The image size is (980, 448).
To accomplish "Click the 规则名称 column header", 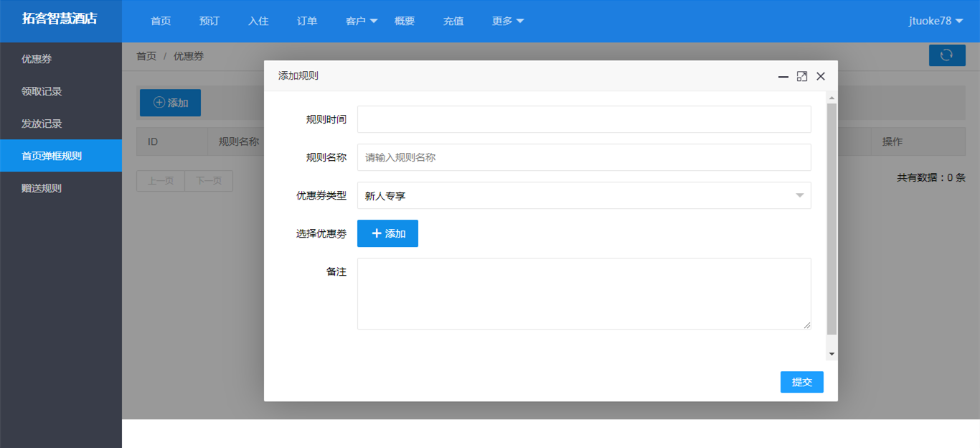I will [239, 141].
